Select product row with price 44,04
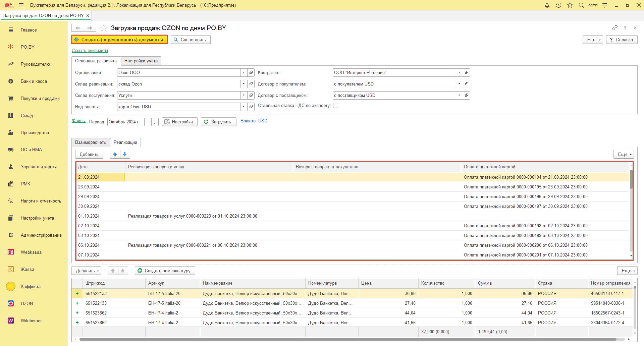Viewport: 644px width, 346px height. pos(352,313)
